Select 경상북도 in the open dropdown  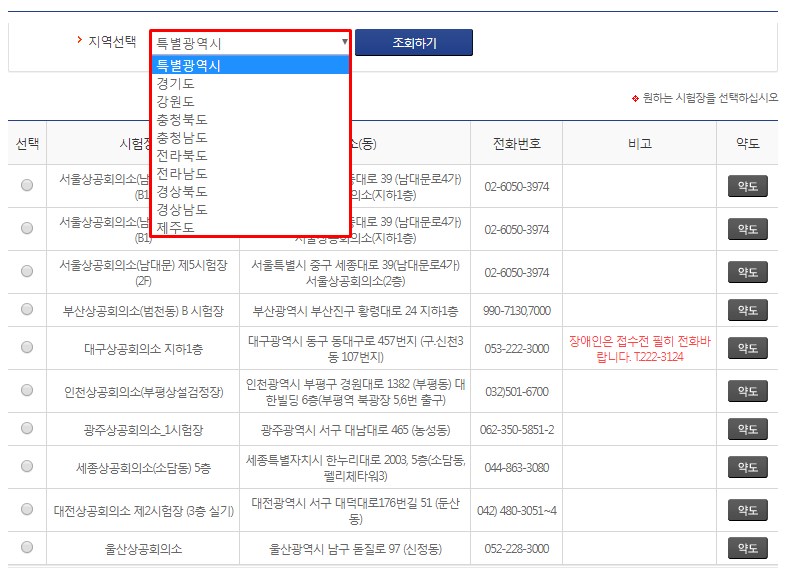click(x=251, y=191)
